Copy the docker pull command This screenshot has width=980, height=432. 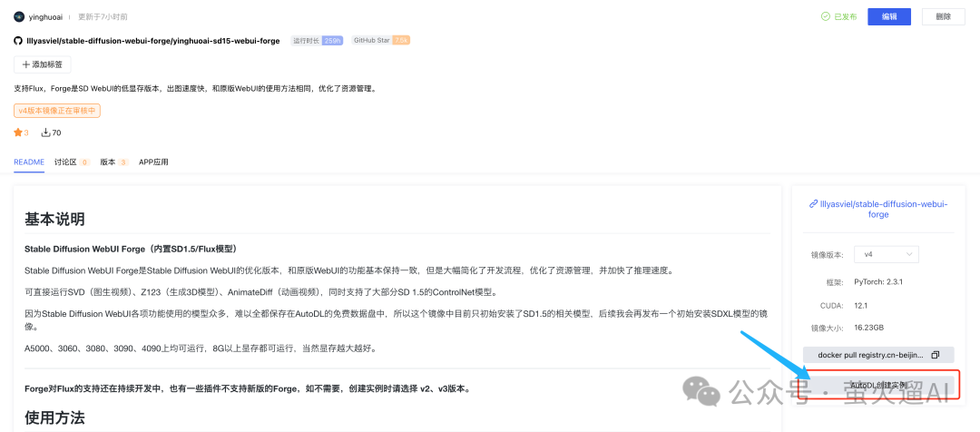[x=935, y=355]
